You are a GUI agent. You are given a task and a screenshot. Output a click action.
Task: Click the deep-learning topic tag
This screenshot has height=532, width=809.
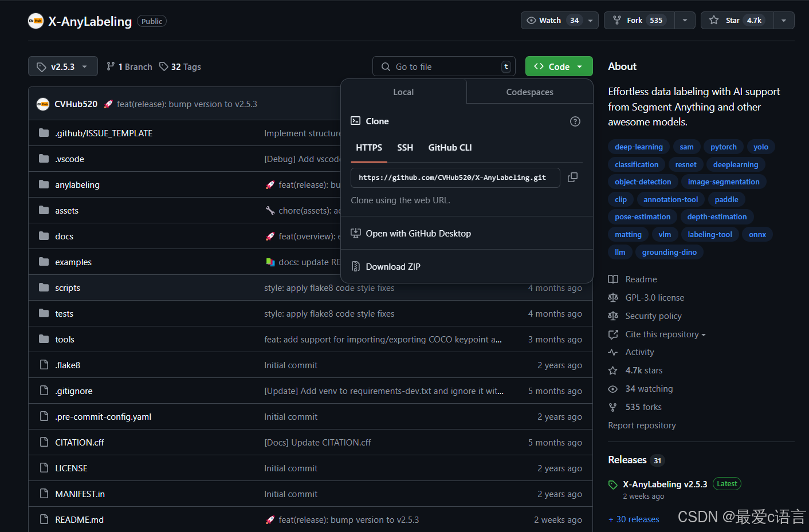point(639,147)
